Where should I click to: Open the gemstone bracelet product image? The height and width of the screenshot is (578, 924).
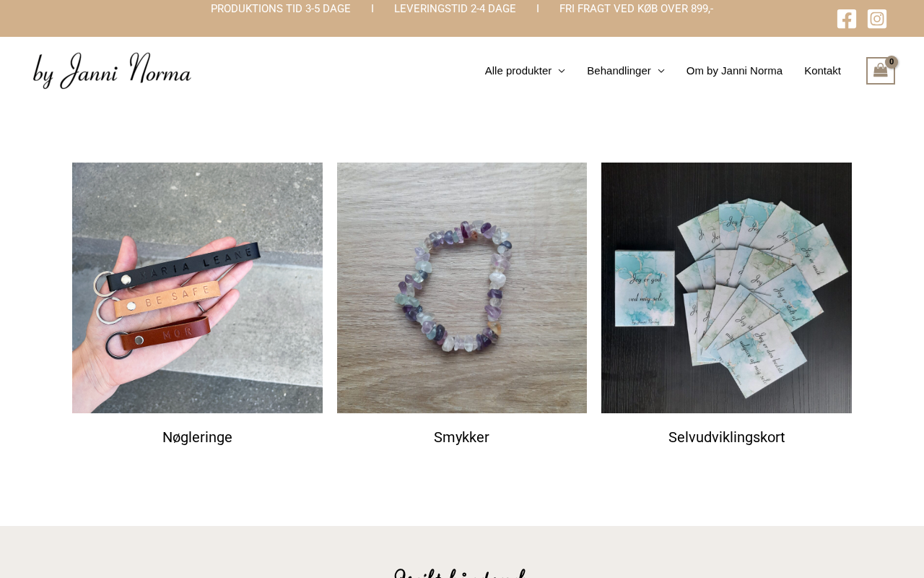pyautogui.click(x=462, y=288)
